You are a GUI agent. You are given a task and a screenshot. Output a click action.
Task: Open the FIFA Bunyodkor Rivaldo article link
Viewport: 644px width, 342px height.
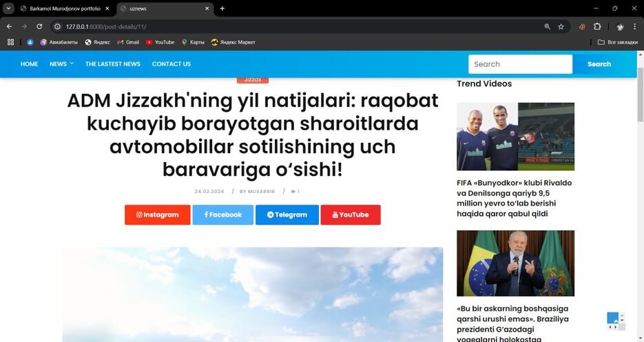point(515,198)
